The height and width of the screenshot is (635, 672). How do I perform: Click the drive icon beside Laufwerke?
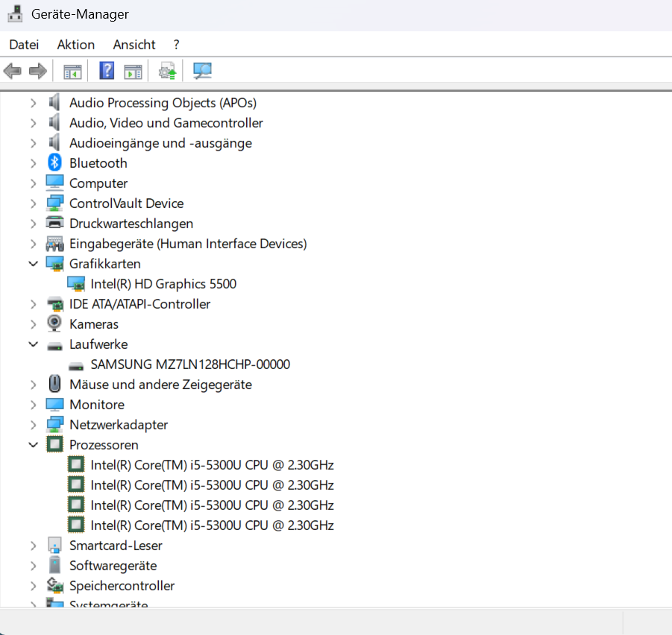point(54,346)
